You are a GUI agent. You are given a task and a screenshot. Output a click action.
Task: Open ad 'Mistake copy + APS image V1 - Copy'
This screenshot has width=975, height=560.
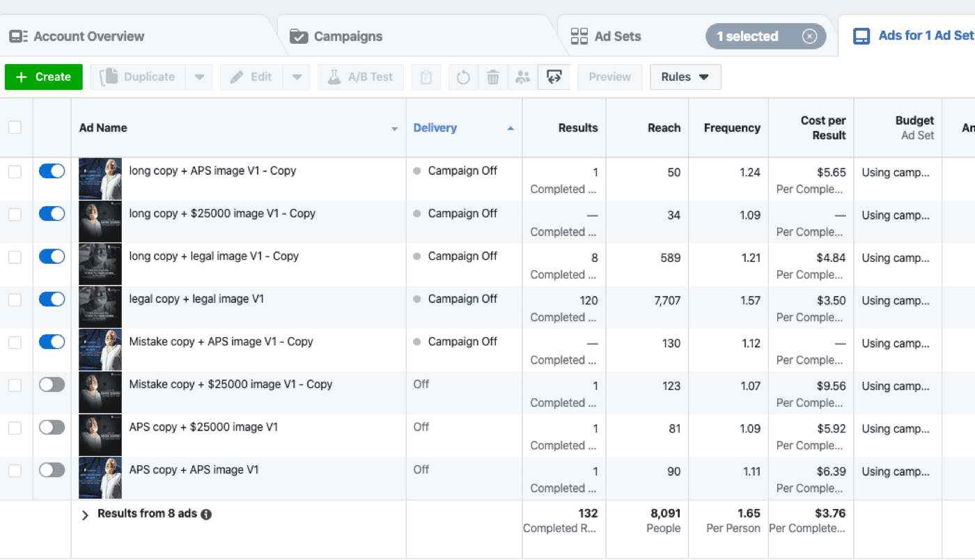[221, 341]
